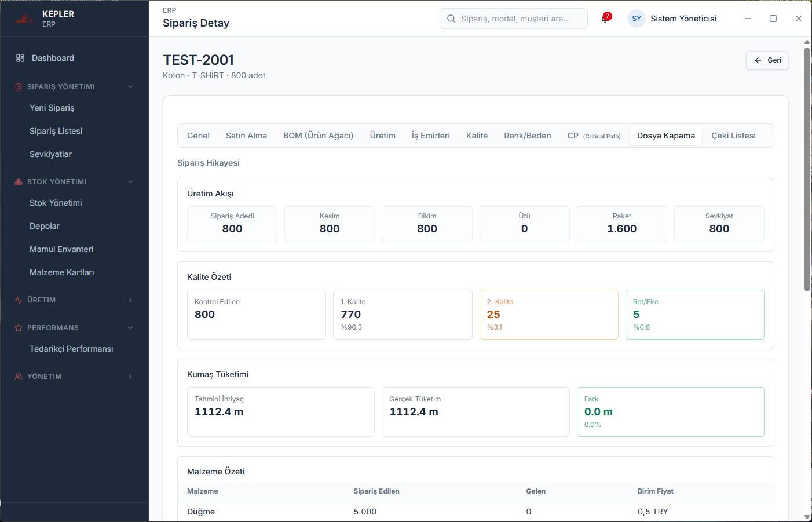Image resolution: width=812 pixels, height=522 pixels.
Task: Switch to the Genel tab
Action: click(x=198, y=136)
